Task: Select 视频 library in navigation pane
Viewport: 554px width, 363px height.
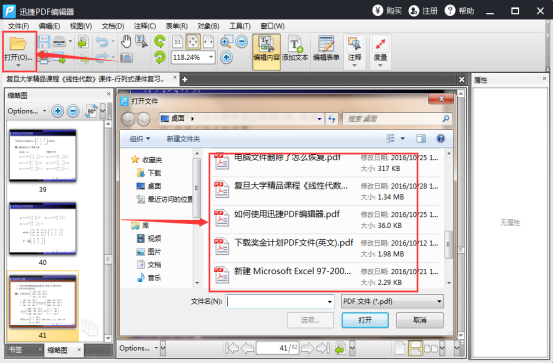Action: click(149, 239)
